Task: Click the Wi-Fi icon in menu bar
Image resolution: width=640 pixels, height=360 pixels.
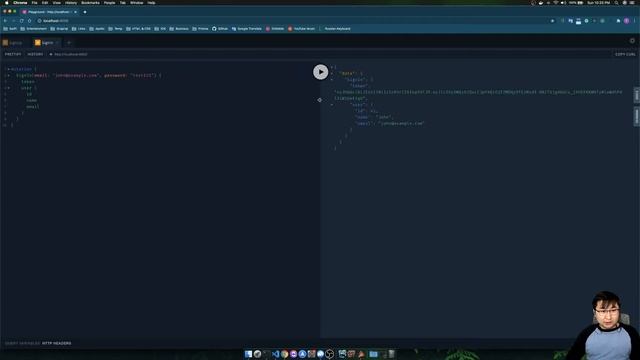Action: (x=556, y=3)
